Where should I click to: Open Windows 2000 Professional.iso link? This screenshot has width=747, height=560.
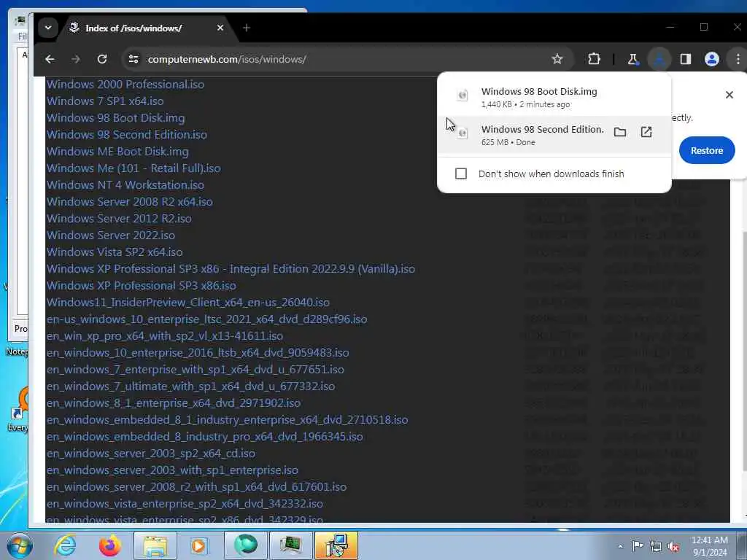[125, 85]
